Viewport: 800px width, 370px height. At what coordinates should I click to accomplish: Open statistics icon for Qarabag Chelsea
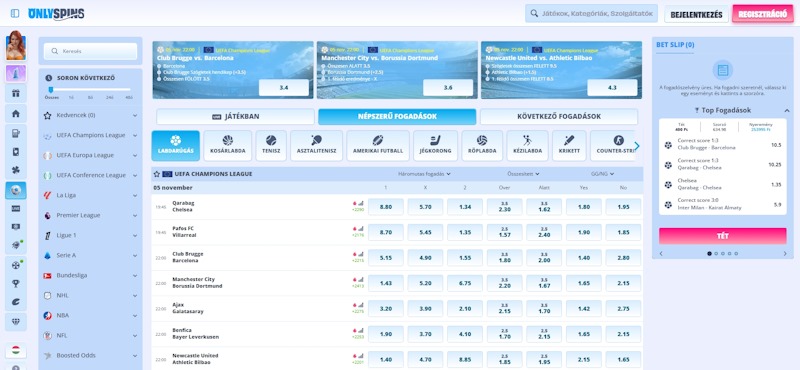pyautogui.click(x=360, y=203)
